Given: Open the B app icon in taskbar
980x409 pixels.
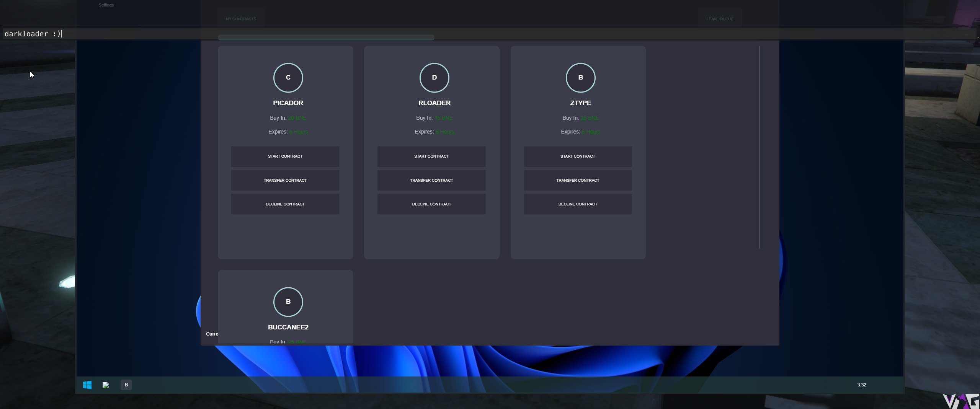Looking at the screenshot, I should (126, 385).
